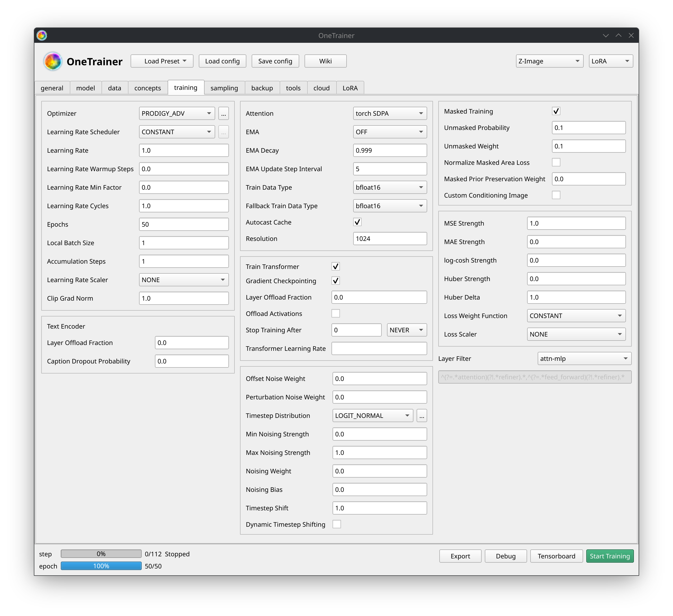The width and height of the screenshot is (673, 616).
Task: Expand the Loss Scaler dropdown
Action: point(576,334)
